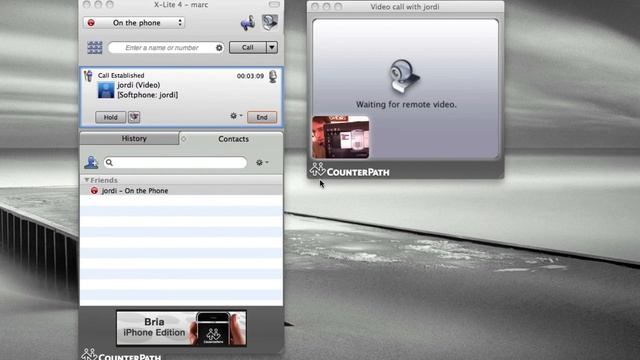The width and height of the screenshot is (640, 360).
Task: Click the CounterPath logo in the video call window
Action: tap(349, 170)
